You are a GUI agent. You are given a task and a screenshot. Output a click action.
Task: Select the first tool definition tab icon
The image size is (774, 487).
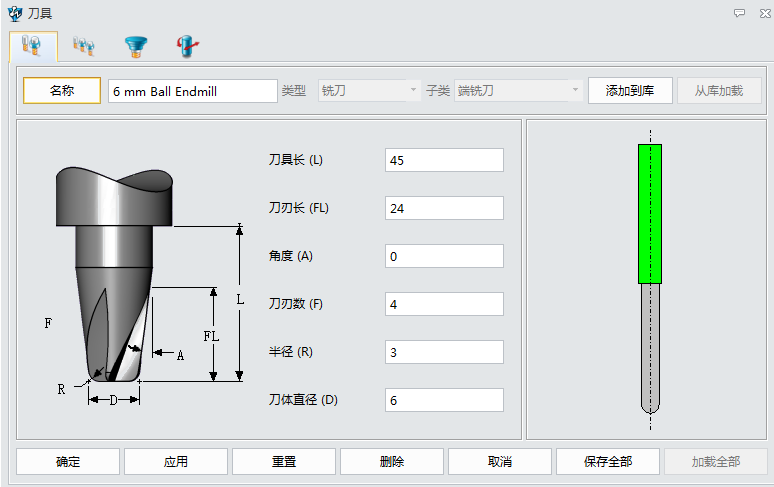click(x=33, y=46)
